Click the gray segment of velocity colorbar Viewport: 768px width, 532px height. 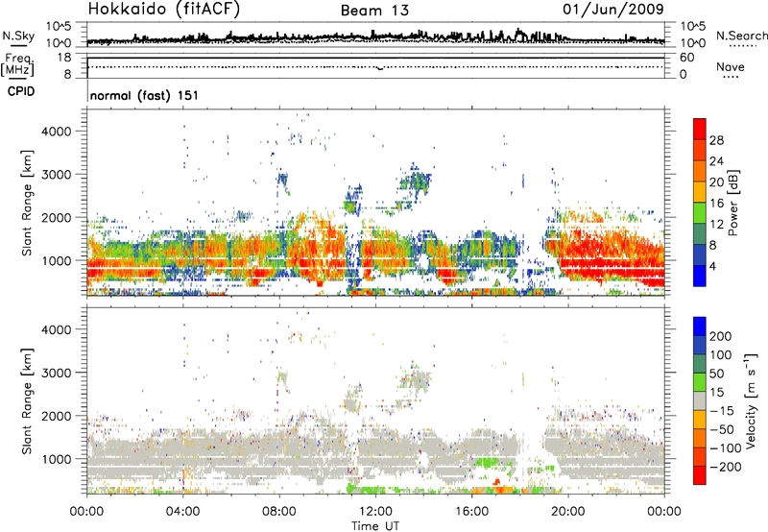click(x=700, y=400)
